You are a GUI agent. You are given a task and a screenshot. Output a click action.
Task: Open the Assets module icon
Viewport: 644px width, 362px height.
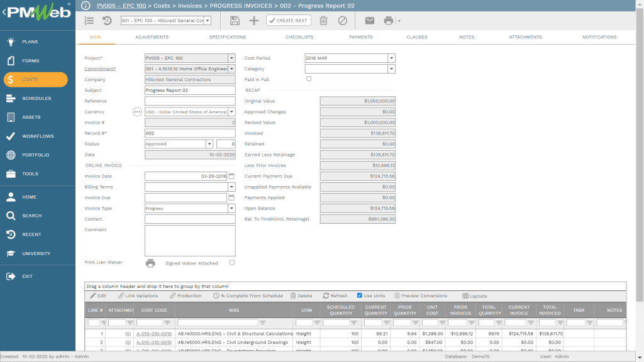pos(11,117)
